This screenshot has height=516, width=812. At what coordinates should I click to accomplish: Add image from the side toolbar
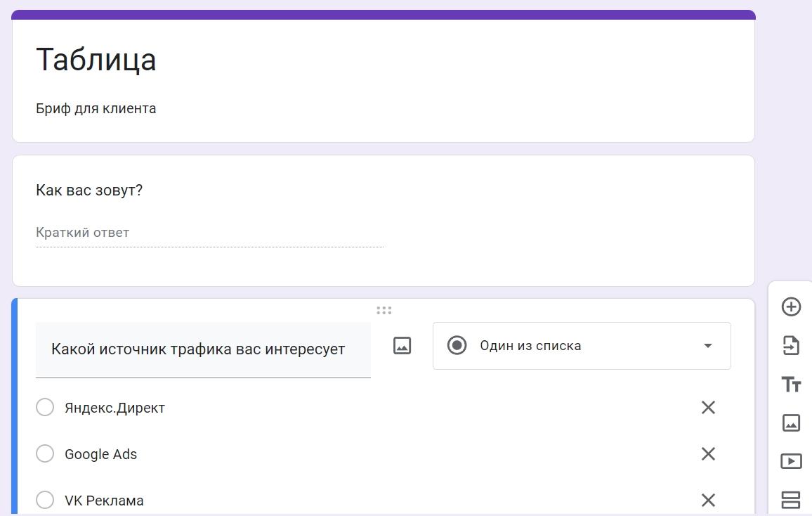pos(791,423)
